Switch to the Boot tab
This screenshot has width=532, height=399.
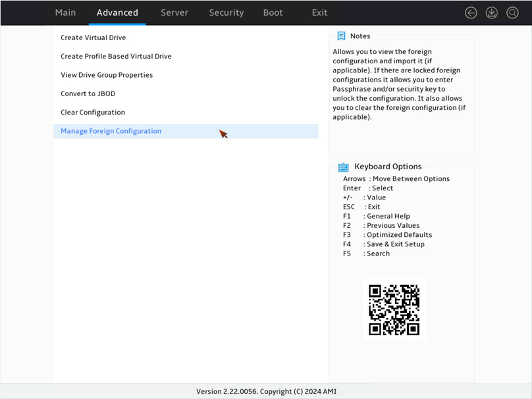(273, 13)
